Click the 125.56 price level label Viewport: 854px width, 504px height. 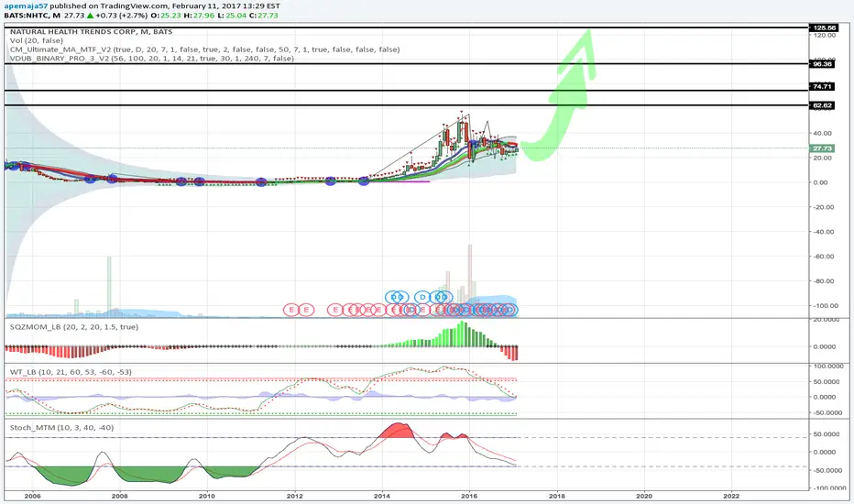click(824, 27)
